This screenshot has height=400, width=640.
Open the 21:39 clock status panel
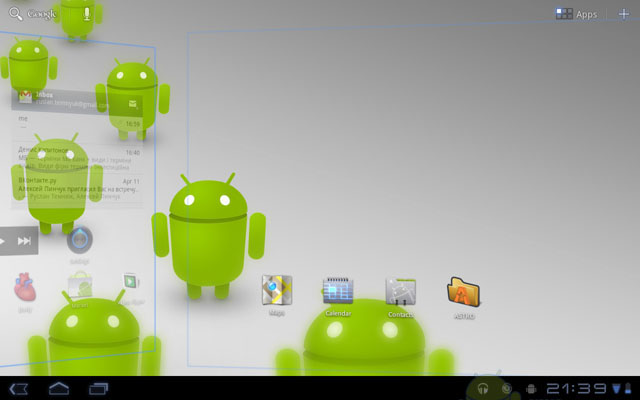click(x=576, y=389)
